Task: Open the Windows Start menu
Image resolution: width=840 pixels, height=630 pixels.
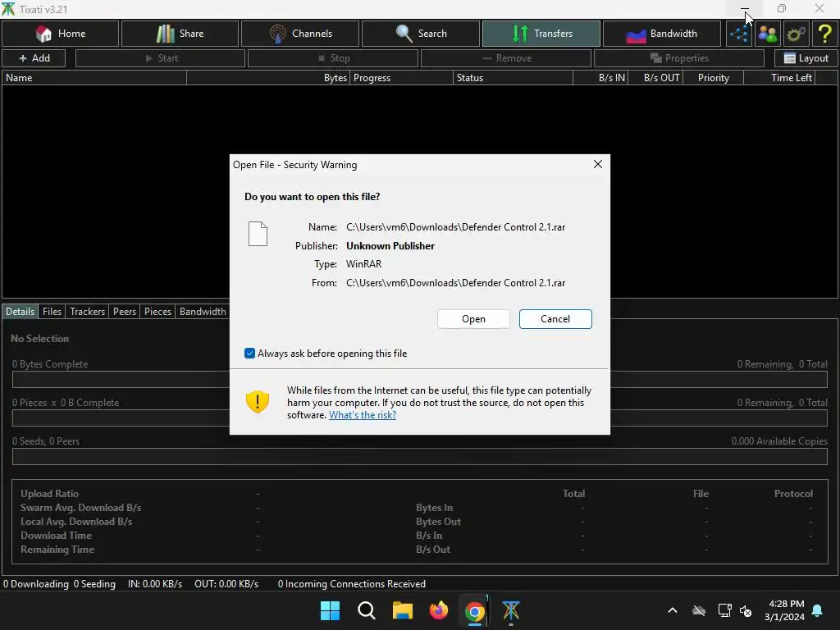Action: pos(330,610)
